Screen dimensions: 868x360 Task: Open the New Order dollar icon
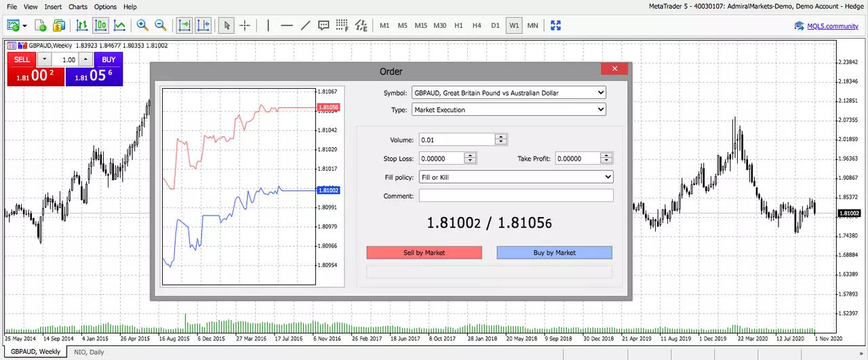coord(59,26)
